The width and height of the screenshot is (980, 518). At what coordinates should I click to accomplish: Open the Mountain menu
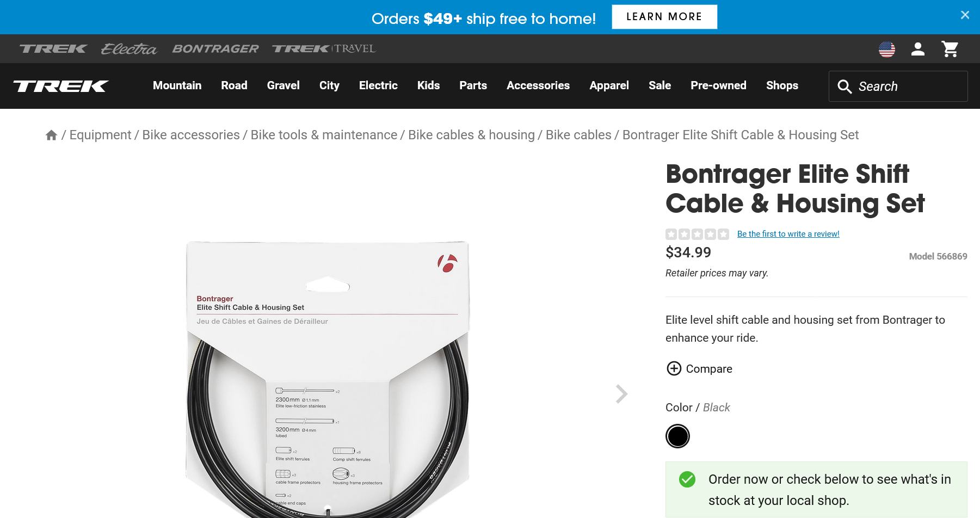click(x=177, y=85)
